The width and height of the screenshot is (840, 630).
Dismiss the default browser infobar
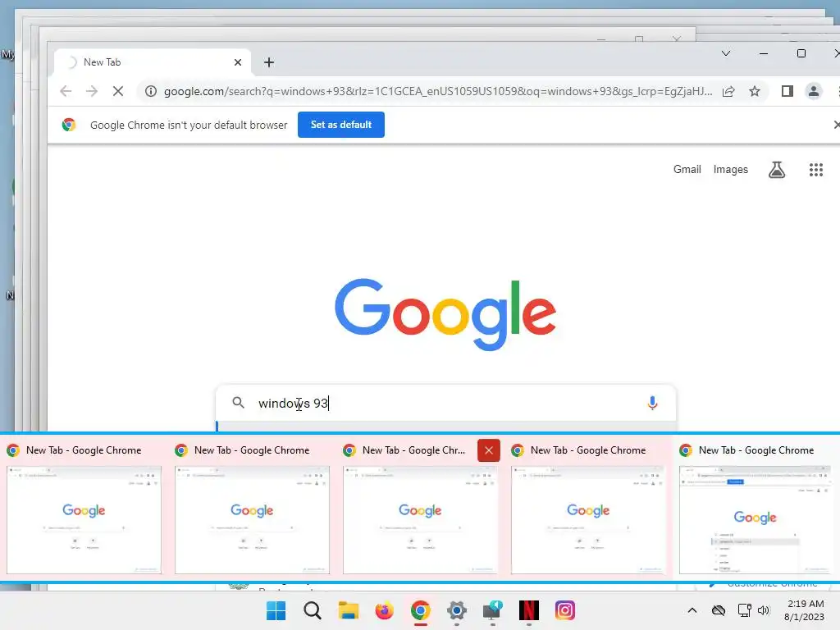(x=836, y=125)
